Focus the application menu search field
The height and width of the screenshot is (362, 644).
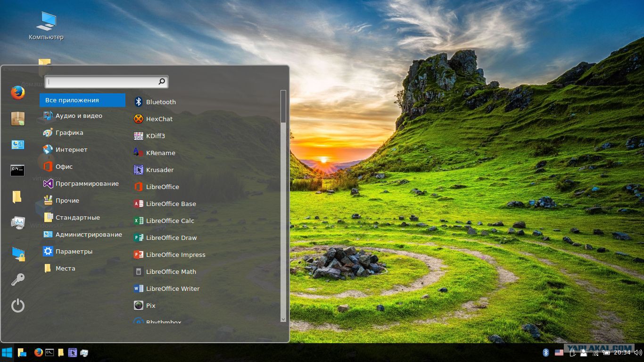click(x=106, y=82)
